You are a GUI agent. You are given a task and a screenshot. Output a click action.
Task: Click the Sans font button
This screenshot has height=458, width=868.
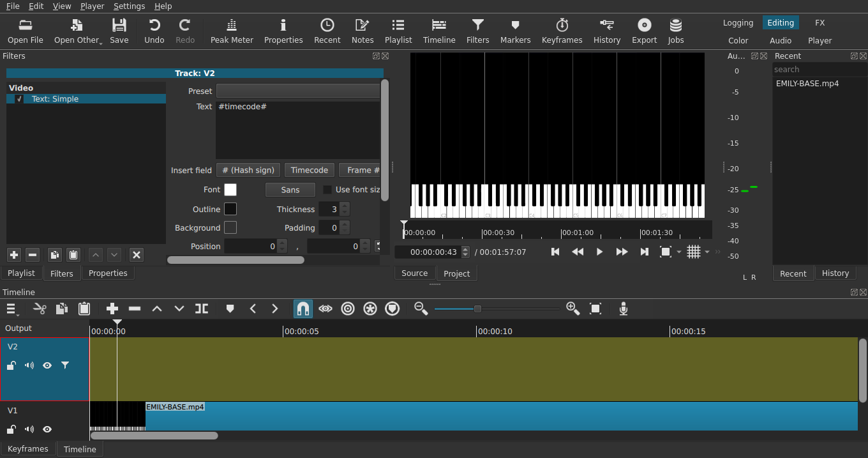[290, 190]
